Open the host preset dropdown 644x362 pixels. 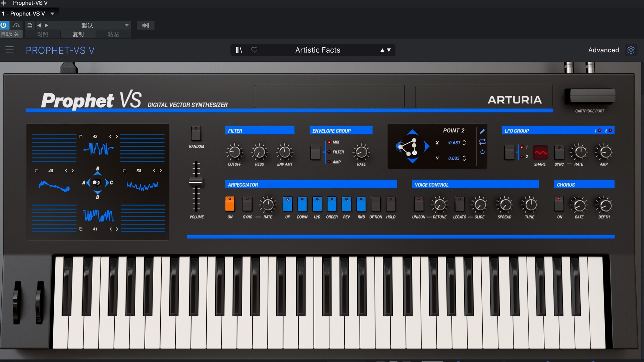[x=127, y=25]
